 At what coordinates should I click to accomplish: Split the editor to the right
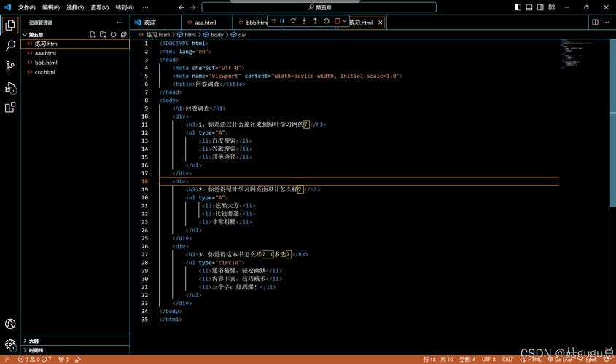click(595, 23)
